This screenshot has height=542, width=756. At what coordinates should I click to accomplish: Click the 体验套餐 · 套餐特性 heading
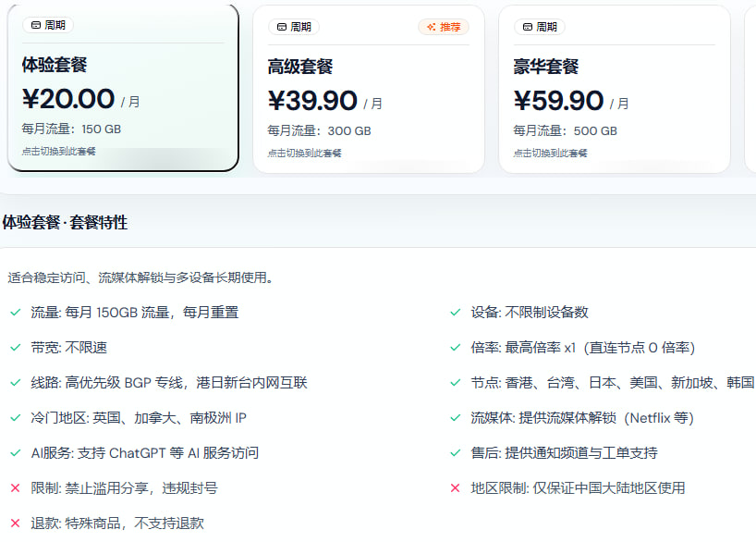(65, 222)
